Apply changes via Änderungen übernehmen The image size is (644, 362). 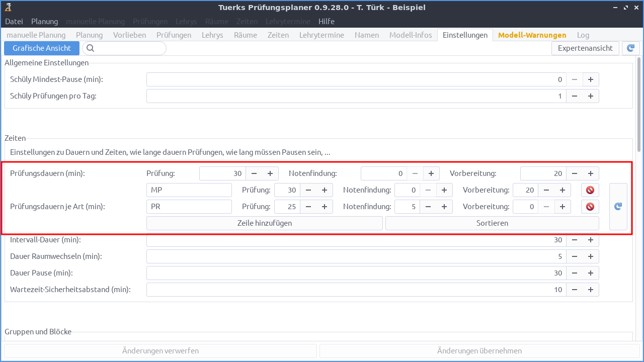479,350
